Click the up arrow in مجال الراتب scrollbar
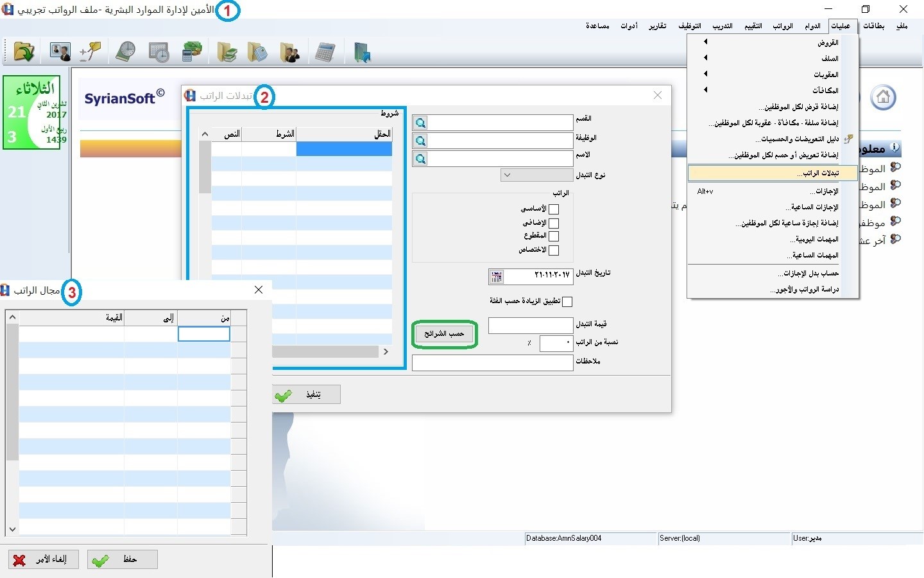The width and height of the screenshot is (924, 578). point(12,317)
